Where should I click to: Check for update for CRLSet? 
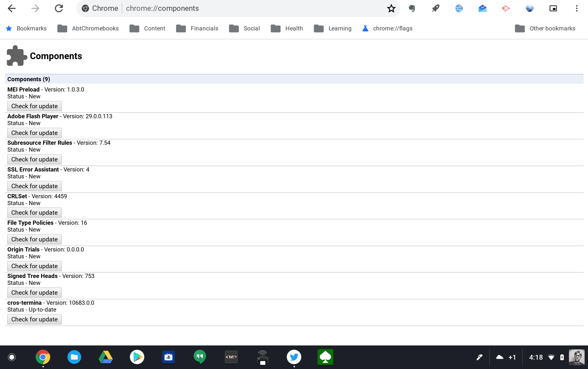click(34, 212)
